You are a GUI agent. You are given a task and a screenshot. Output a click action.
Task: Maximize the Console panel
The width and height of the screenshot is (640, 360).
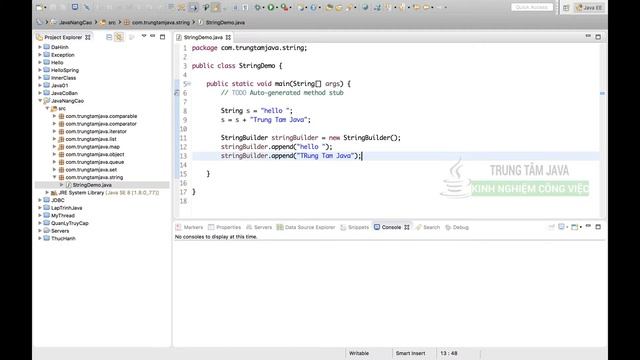(x=598, y=227)
